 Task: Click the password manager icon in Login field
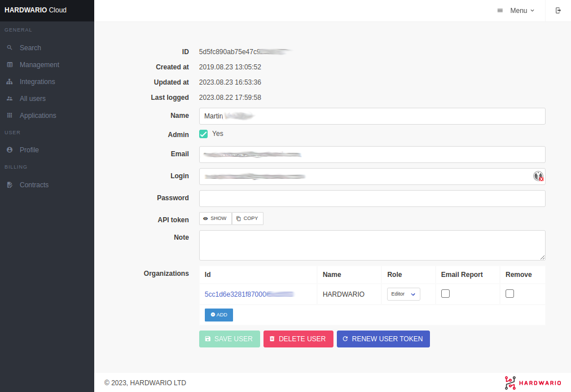538,176
